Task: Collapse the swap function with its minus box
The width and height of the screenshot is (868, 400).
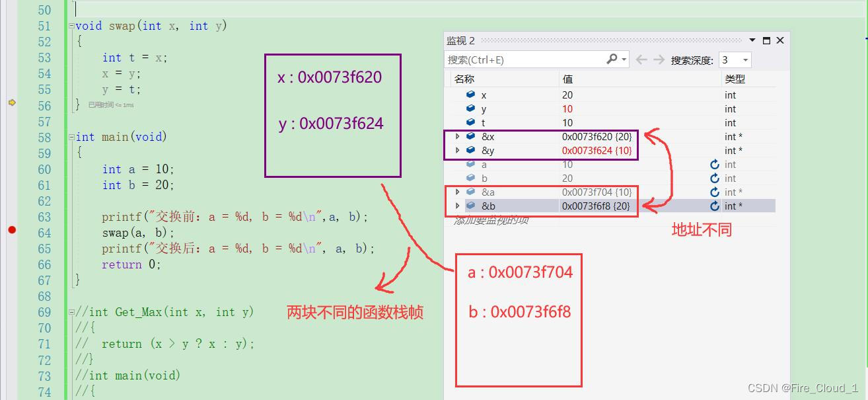Action: [71, 26]
